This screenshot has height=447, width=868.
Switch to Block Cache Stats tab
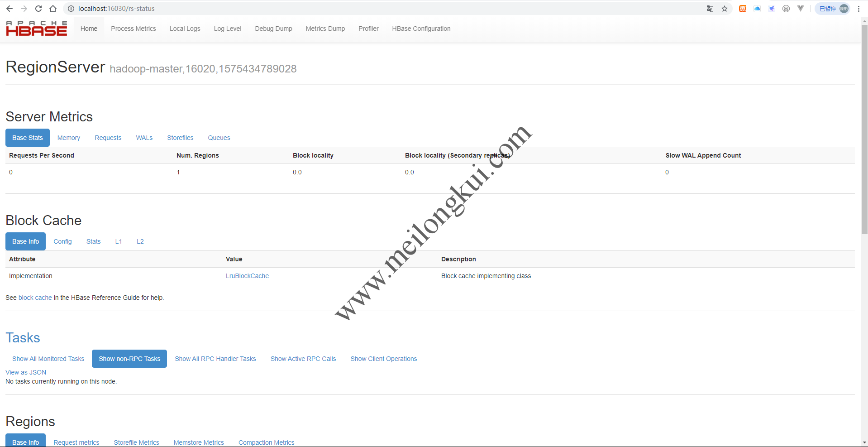tap(93, 241)
